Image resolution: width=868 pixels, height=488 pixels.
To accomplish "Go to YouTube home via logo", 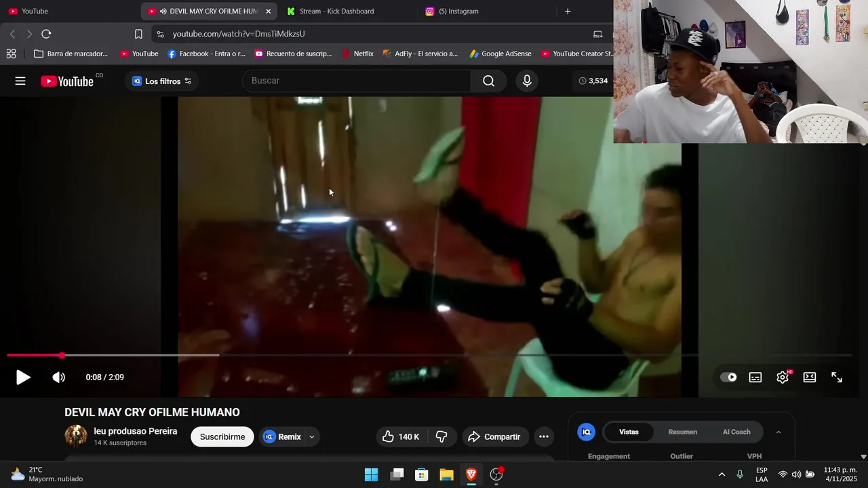I will [67, 81].
